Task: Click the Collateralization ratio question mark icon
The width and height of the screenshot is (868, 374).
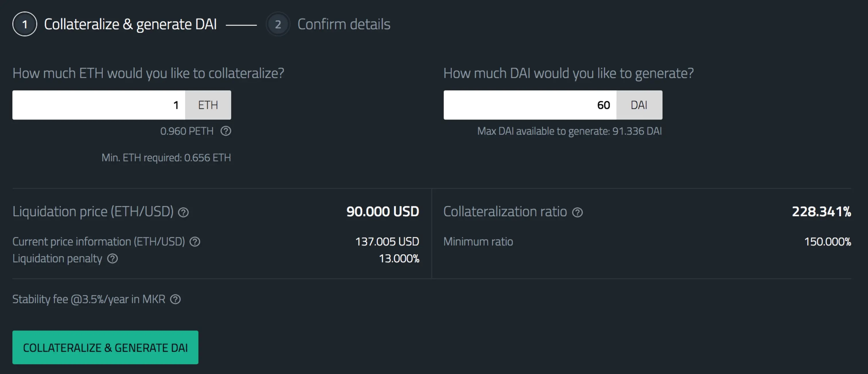Action: [578, 213]
